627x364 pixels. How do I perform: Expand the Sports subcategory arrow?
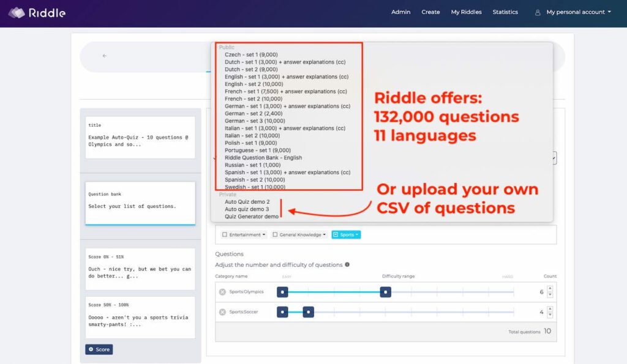click(x=357, y=234)
